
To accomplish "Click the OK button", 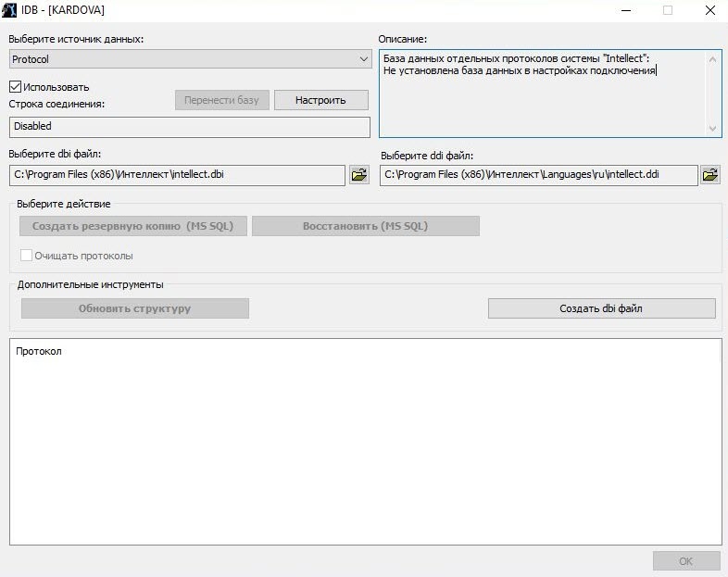I will click(685, 561).
